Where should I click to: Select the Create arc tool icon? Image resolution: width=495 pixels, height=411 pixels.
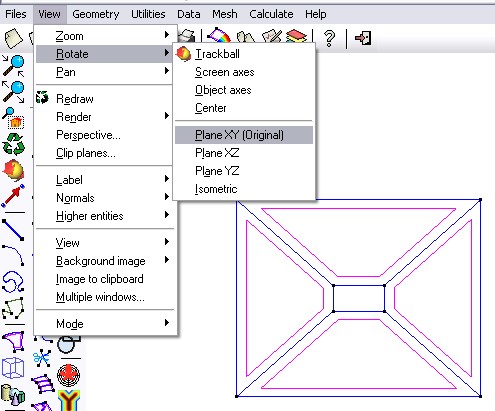13,255
